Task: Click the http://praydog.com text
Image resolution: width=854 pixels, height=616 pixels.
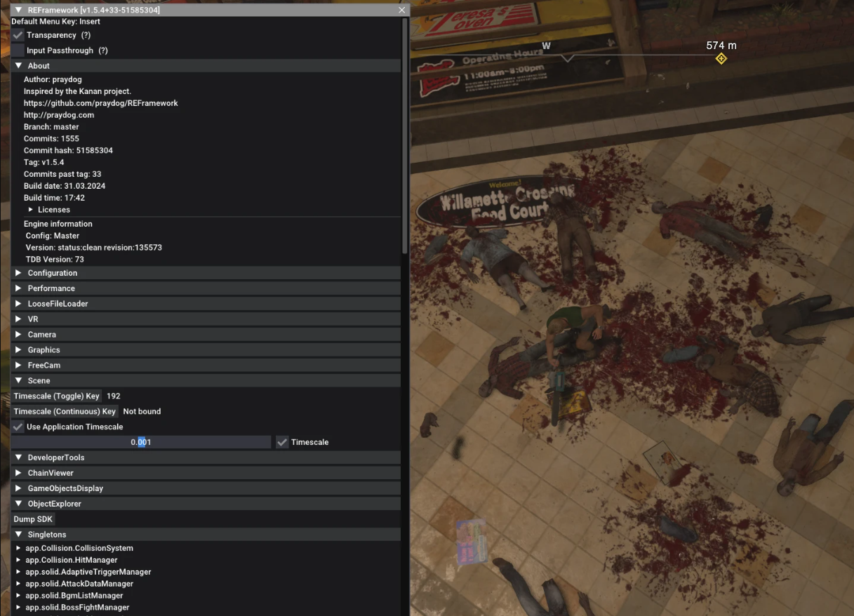Action: point(59,115)
